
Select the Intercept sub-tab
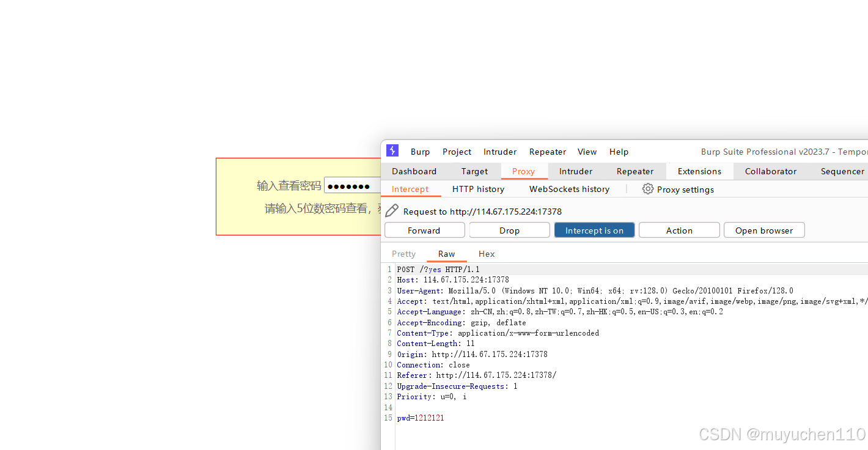(410, 189)
